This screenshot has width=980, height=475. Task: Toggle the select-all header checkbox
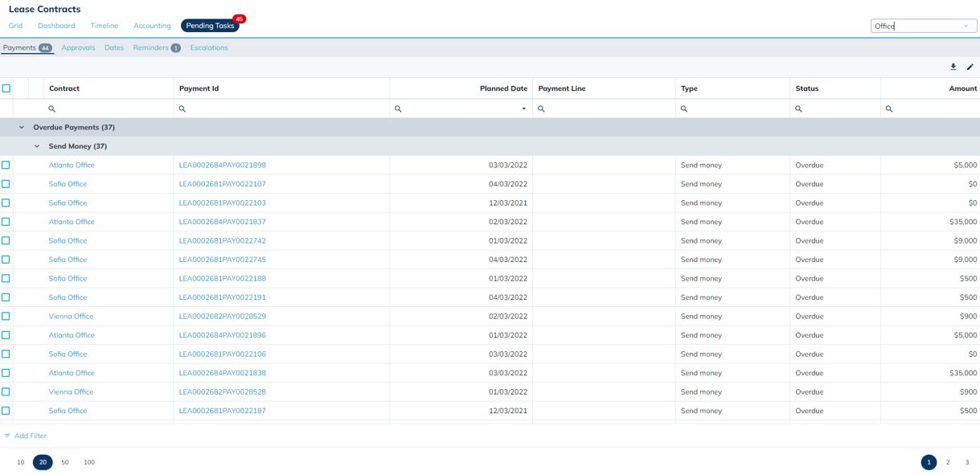[6, 88]
